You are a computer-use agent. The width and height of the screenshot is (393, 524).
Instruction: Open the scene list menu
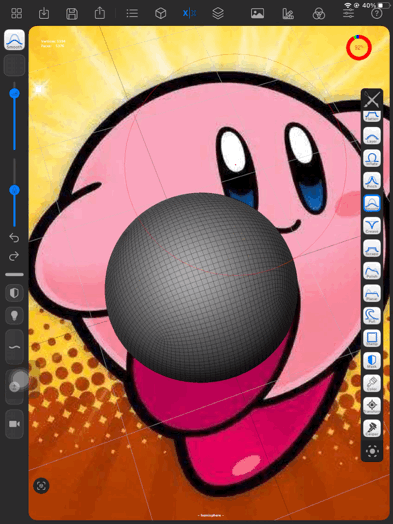(x=132, y=13)
